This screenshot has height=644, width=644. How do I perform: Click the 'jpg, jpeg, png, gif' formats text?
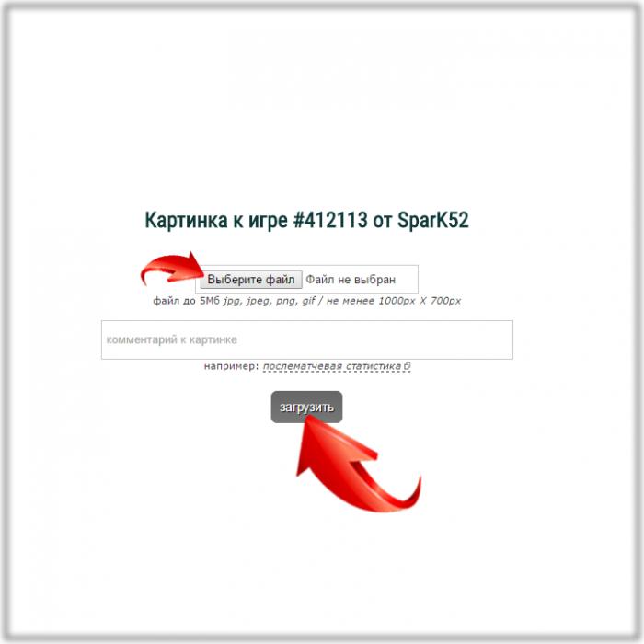(x=270, y=301)
